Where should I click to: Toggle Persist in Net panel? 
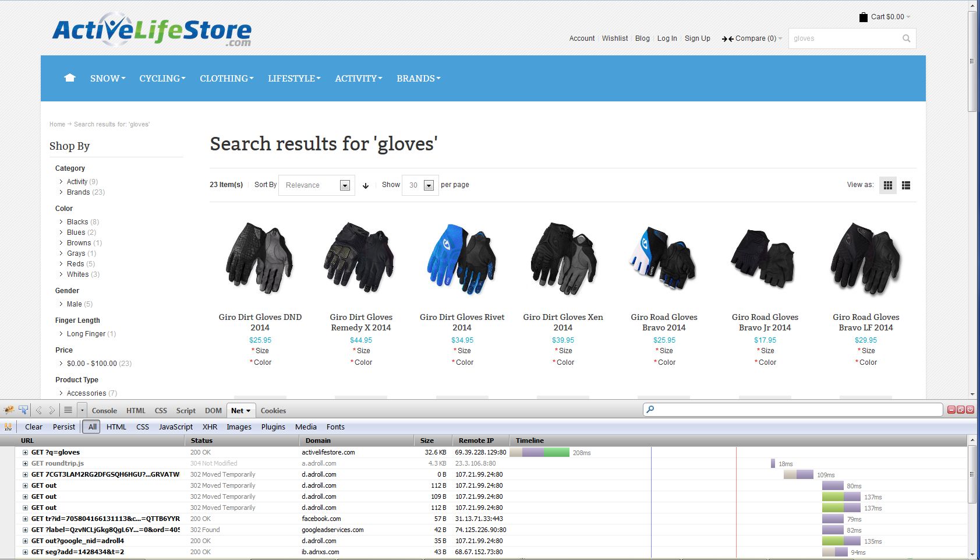coord(64,427)
